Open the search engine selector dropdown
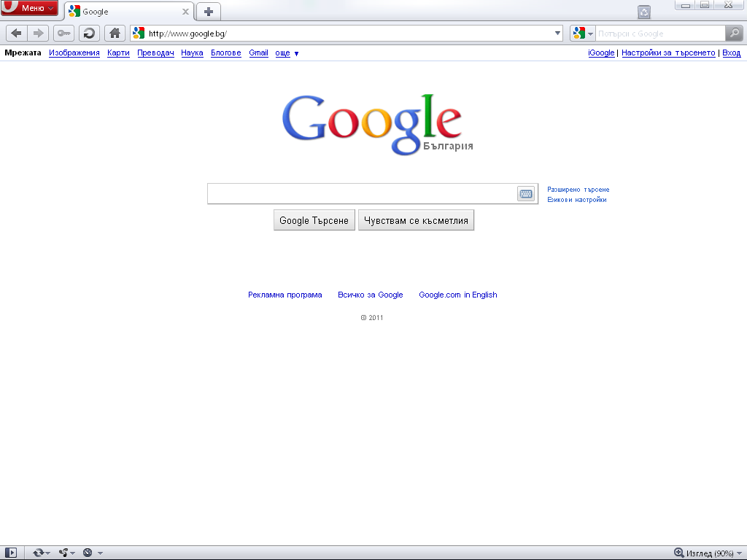The height and width of the screenshot is (560, 747). (x=583, y=34)
